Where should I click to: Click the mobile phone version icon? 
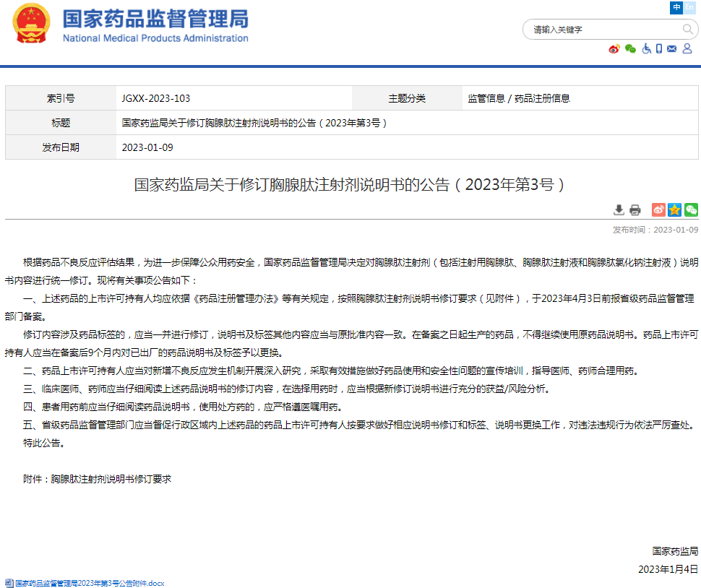[659, 48]
